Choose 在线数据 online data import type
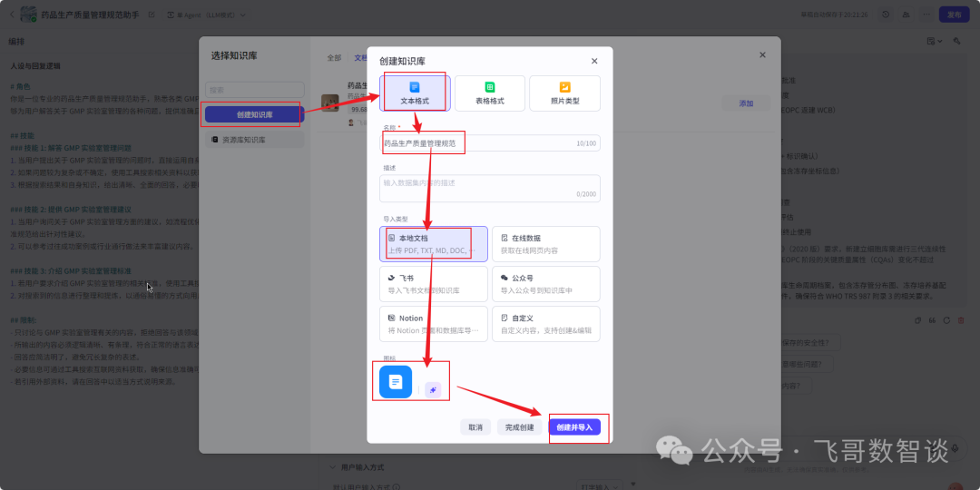The height and width of the screenshot is (490, 980). [546, 244]
